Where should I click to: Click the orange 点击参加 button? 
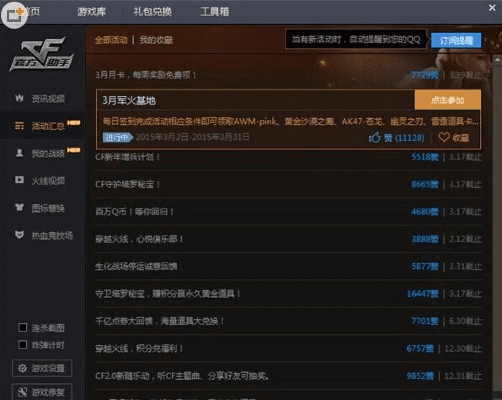pyautogui.click(x=448, y=100)
